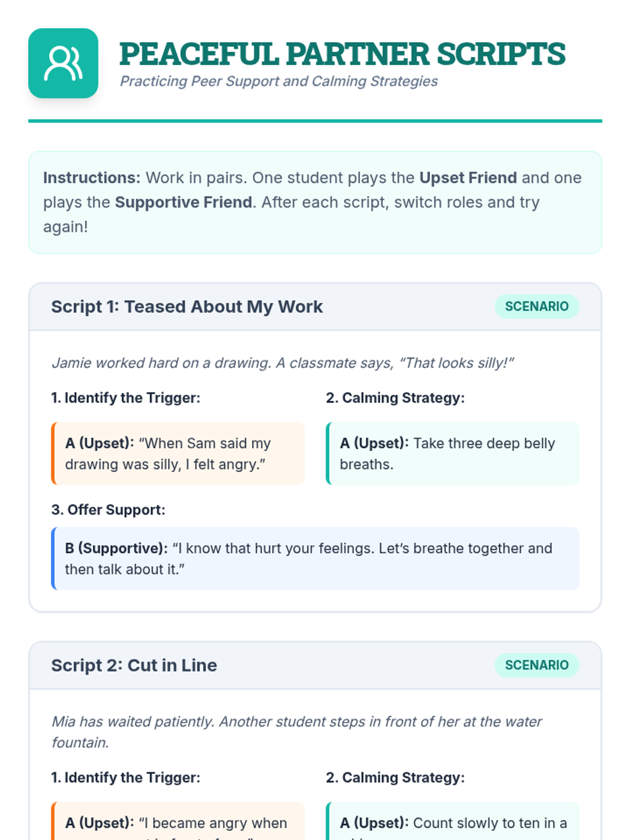
Task: Click Script 2 Calming Strategy heading
Action: [395, 778]
